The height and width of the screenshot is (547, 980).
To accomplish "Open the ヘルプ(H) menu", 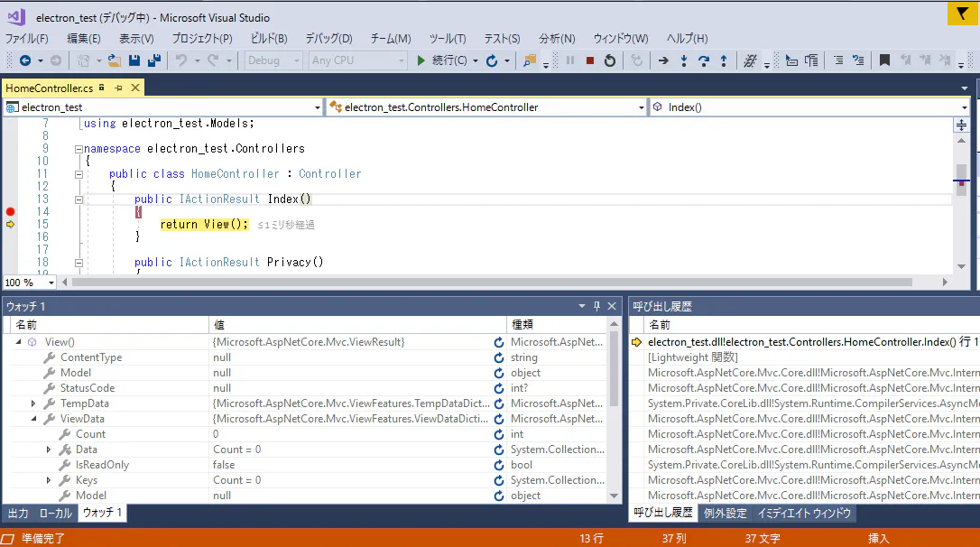I will [687, 39].
